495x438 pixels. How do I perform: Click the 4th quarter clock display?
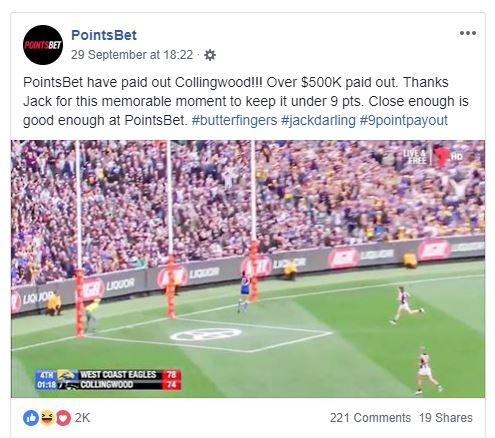[46, 380]
